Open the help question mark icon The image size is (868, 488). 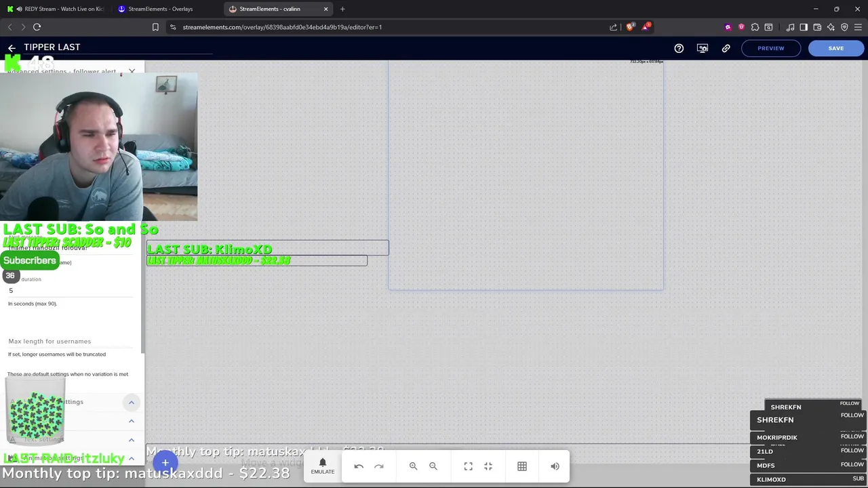[x=679, y=48]
